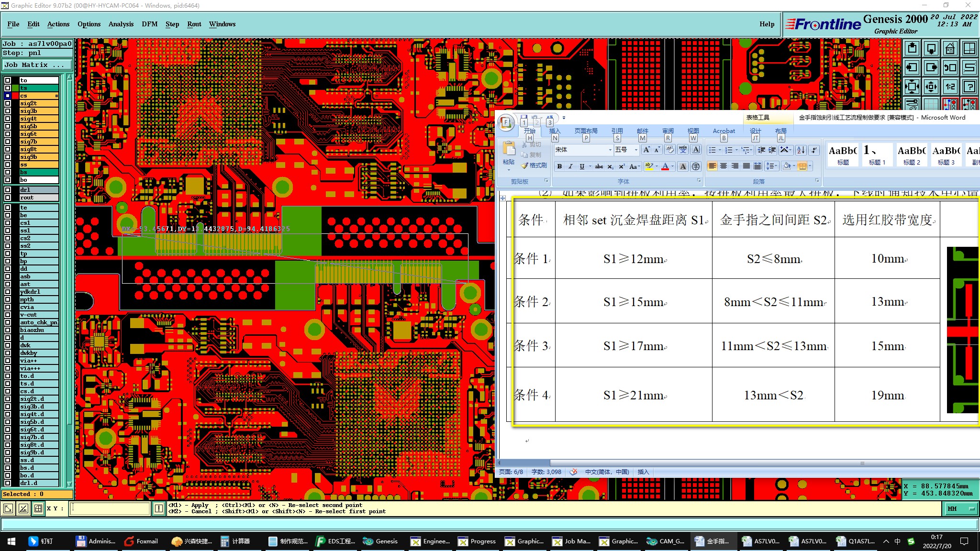Click the X Y coordinate input field

point(110,508)
